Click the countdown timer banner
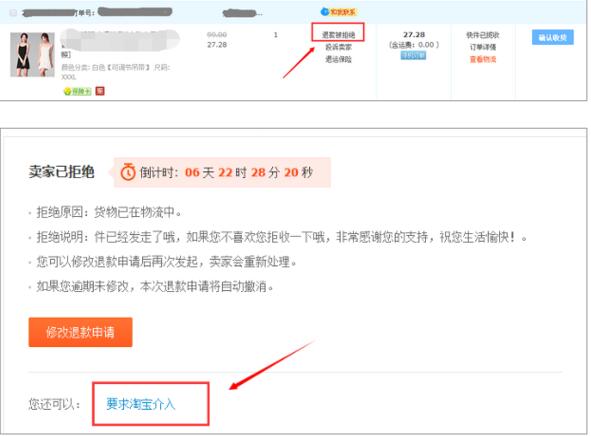The image size is (591, 436). [x=222, y=172]
